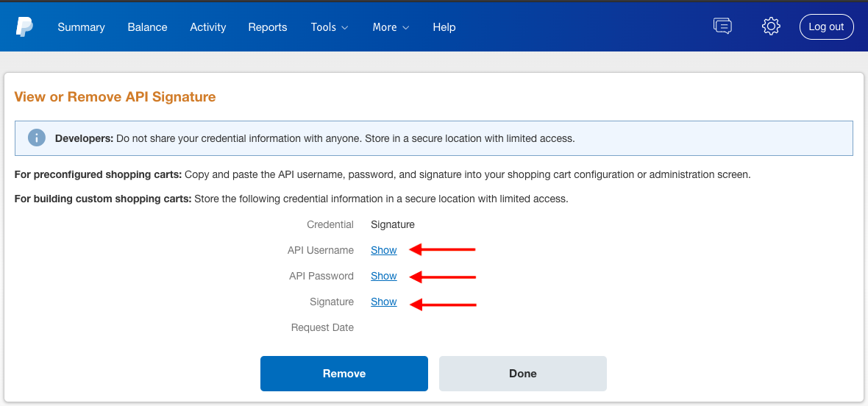The image size is (868, 406).
Task: Click the Remove button
Action: point(344,374)
